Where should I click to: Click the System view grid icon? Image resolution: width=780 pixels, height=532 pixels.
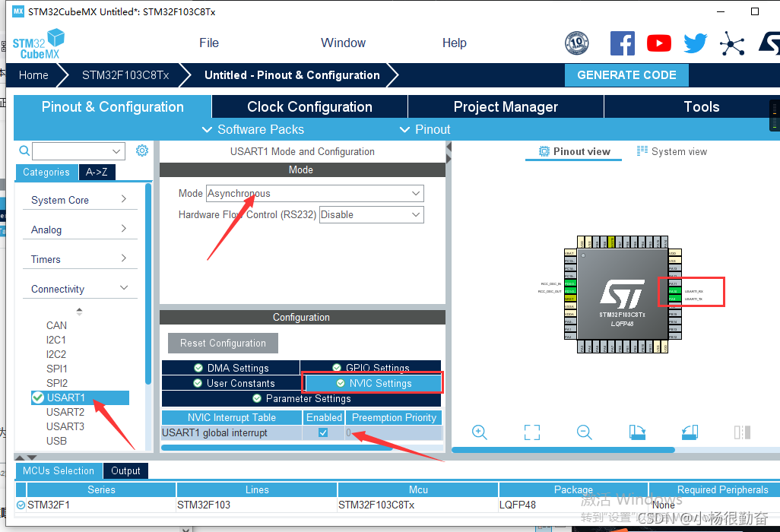pyautogui.click(x=642, y=151)
